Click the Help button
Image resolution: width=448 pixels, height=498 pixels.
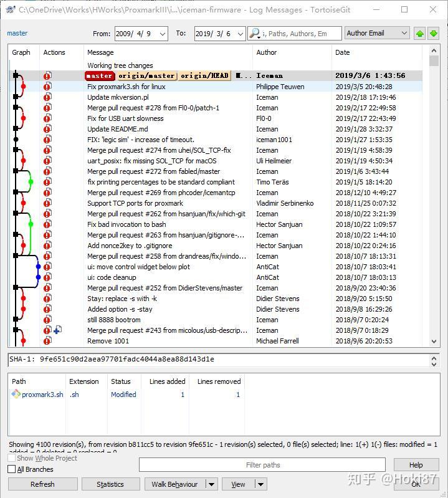point(416,465)
